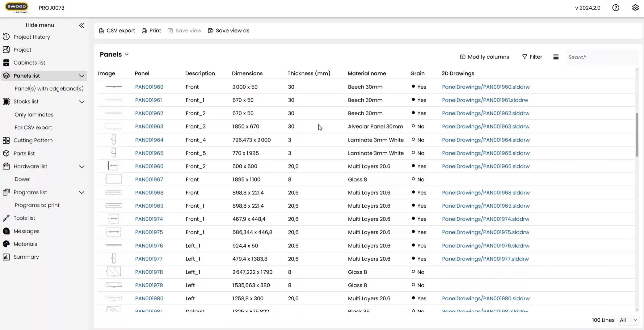Select '796,473 x 2000' dimensions cell
This screenshot has width=644, height=330.
point(251,140)
